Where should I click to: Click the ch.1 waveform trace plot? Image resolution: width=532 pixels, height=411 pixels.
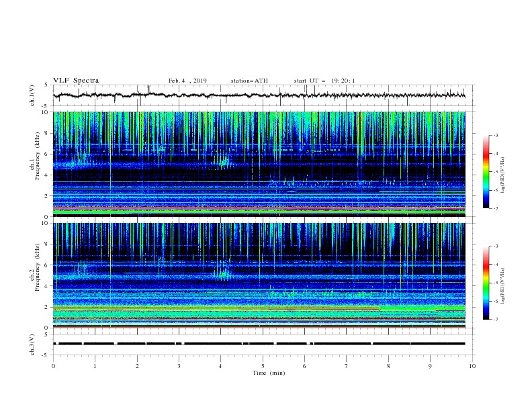pos(259,95)
